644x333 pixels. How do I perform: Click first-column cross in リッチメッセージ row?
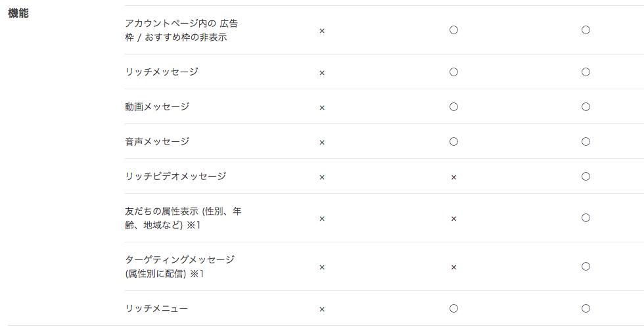(322, 73)
